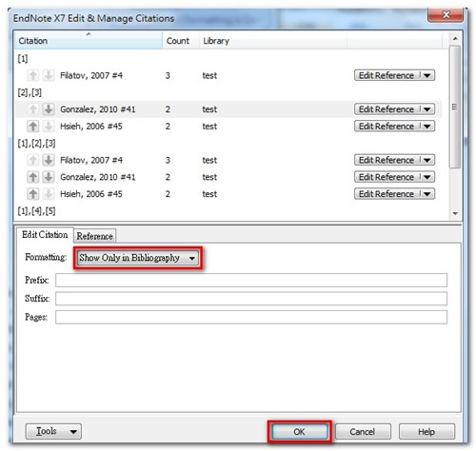This screenshot has width=476, height=451.
Task: Open Edit Reference menu for Hsieh in [1],[2],[3]
Action: pos(427,194)
